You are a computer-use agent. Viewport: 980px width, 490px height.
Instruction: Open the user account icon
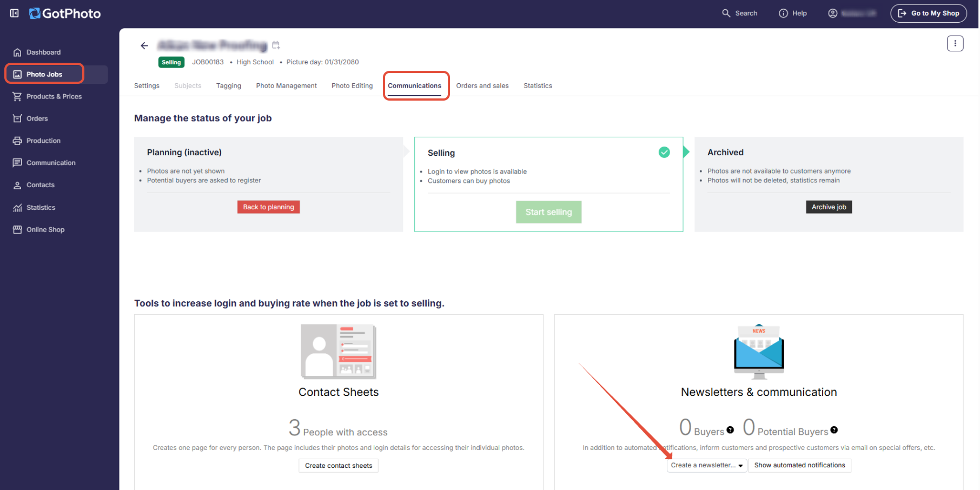click(833, 14)
